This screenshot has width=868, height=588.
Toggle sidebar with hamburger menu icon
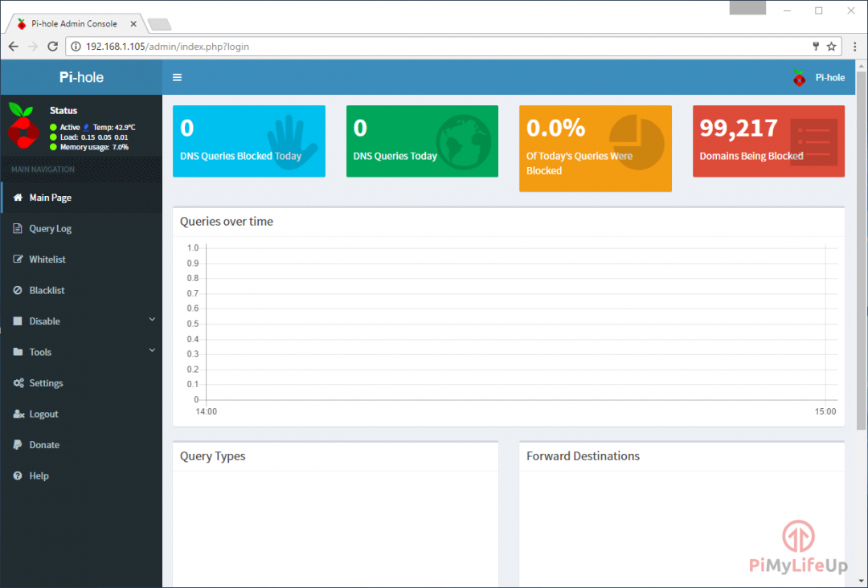tap(177, 78)
